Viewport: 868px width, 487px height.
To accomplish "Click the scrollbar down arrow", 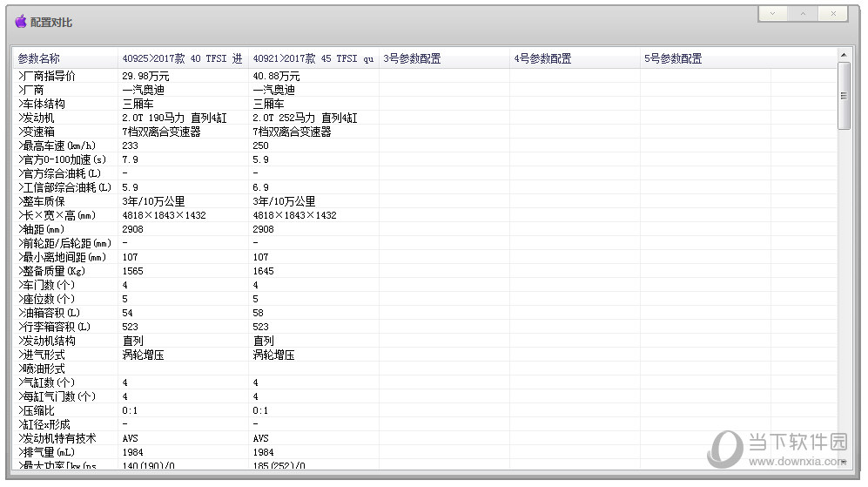I will (844, 462).
